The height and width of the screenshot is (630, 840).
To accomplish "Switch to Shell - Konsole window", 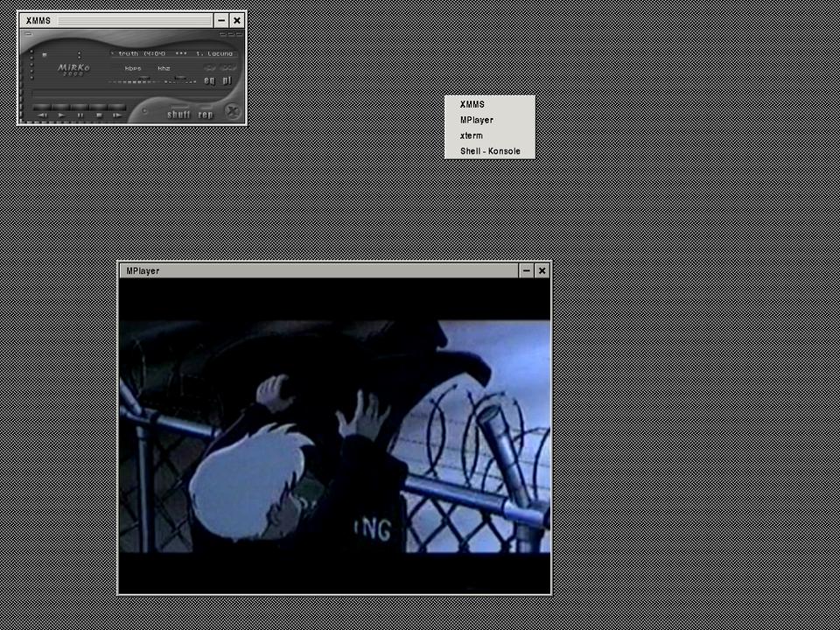I will (490, 151).
